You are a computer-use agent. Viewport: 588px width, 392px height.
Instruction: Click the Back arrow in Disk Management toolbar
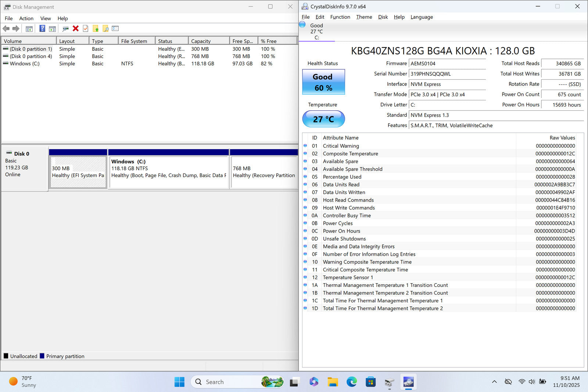[6, 29]
